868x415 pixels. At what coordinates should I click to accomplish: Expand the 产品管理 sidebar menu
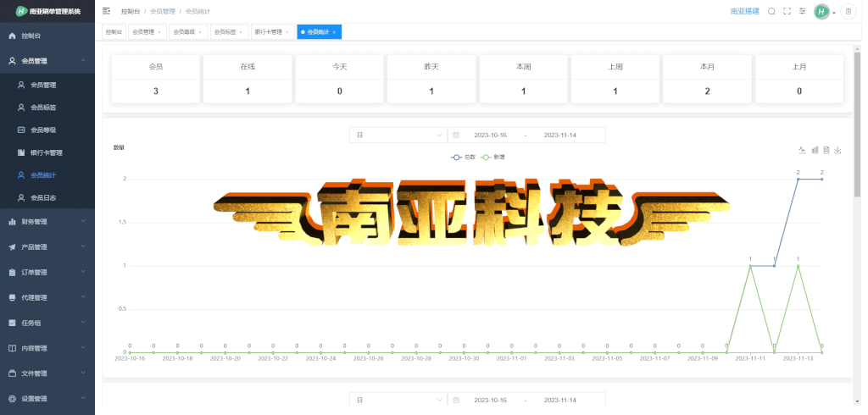click(47, 246)
